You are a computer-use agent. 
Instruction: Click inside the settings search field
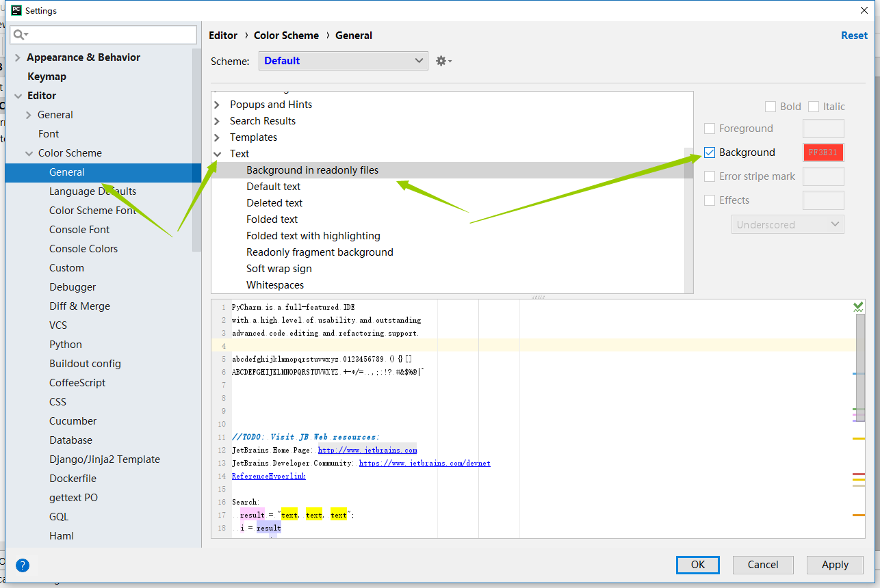(x=103, y=34)
